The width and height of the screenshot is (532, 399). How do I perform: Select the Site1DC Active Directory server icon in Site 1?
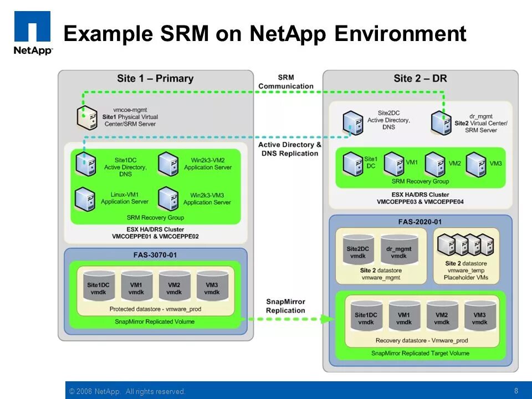(x=86, y=164)
